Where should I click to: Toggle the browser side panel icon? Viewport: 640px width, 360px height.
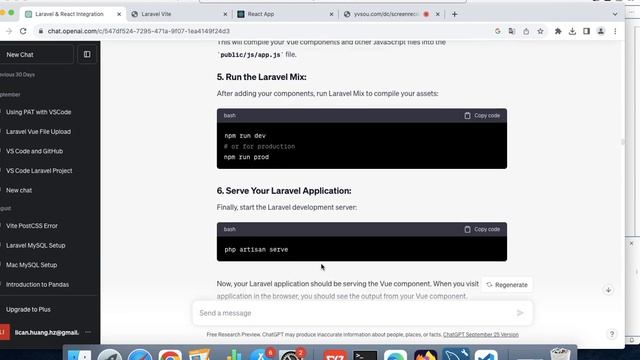(587, 31)
